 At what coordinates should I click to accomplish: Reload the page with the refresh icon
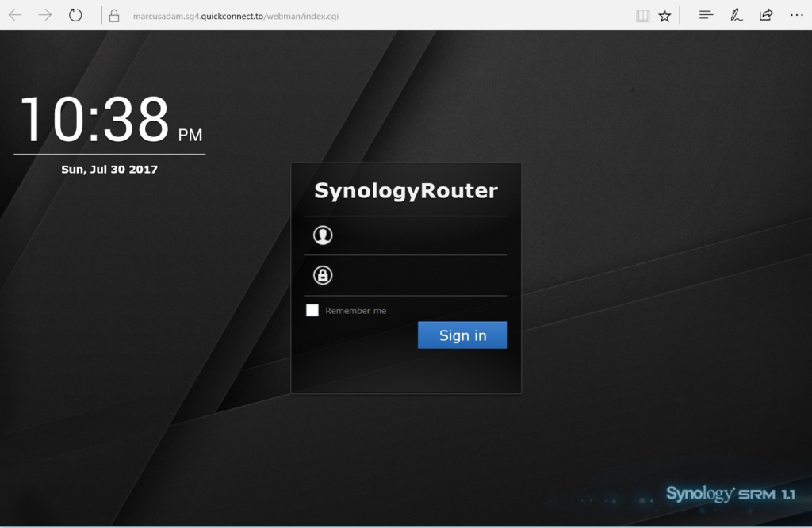[x=75, y=15]
